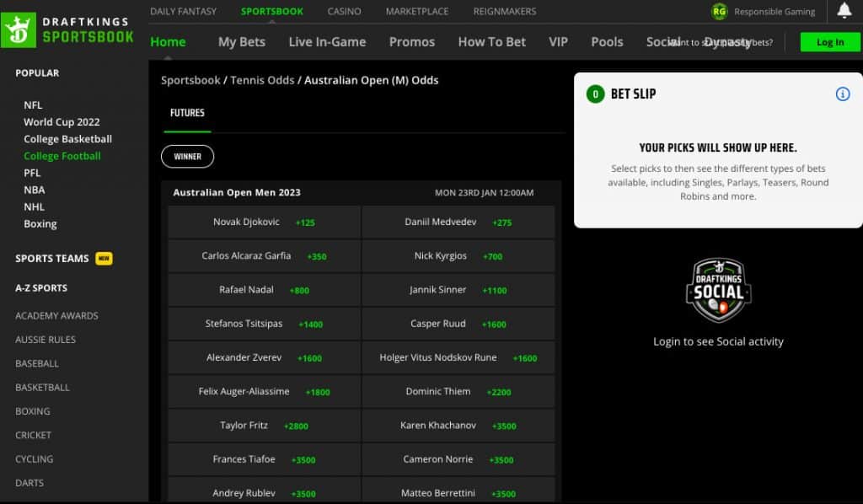Switch to Daily Fantasy product tab
This screenshot has height=504, width=863.
[183, 11]
